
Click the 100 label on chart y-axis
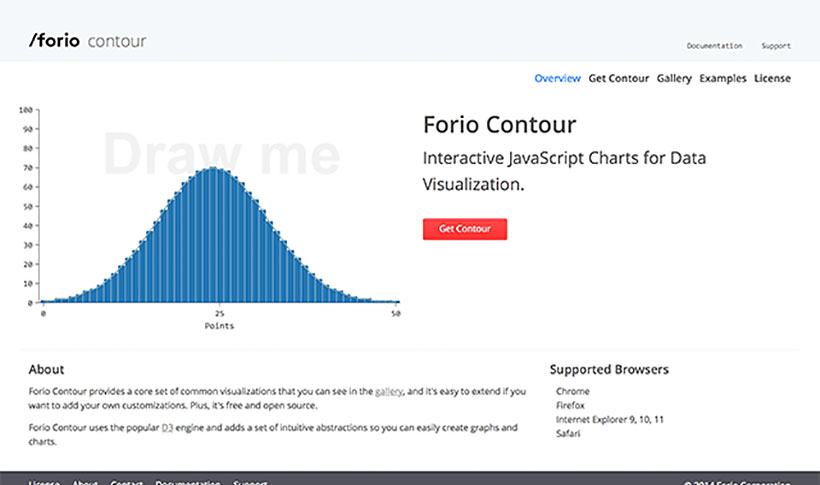click(x=26, y=110)
